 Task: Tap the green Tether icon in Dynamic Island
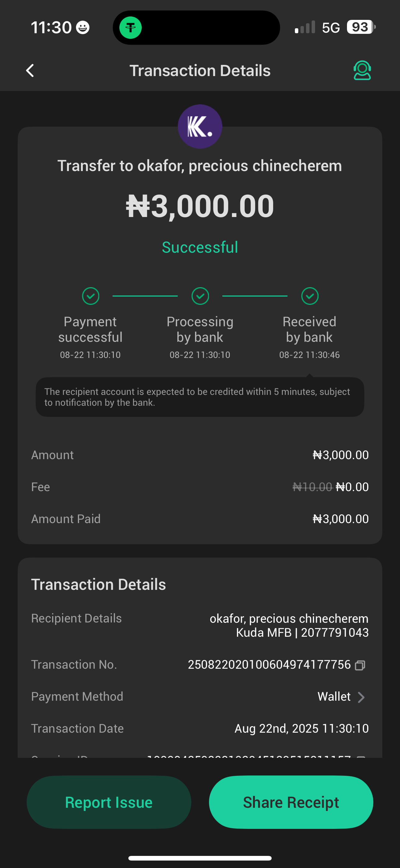click(131, 28)
